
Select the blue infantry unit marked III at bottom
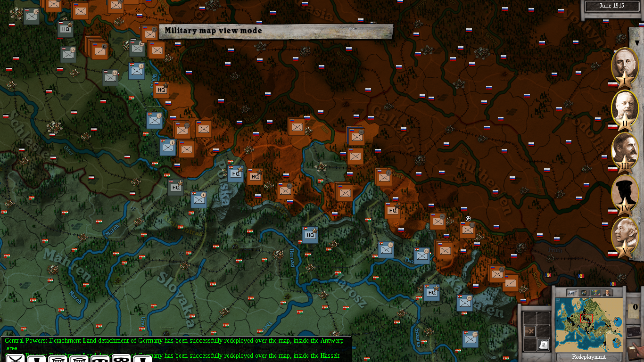471,339
